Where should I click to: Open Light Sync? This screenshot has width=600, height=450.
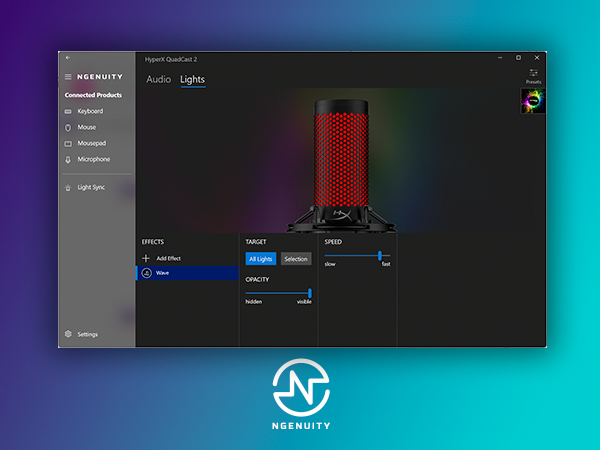pos(91,188)
